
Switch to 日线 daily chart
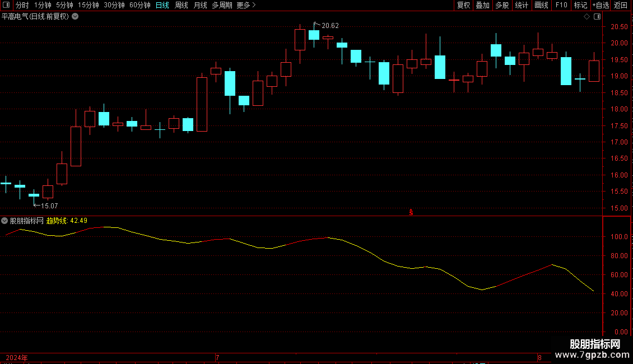(x=162, y=5)
